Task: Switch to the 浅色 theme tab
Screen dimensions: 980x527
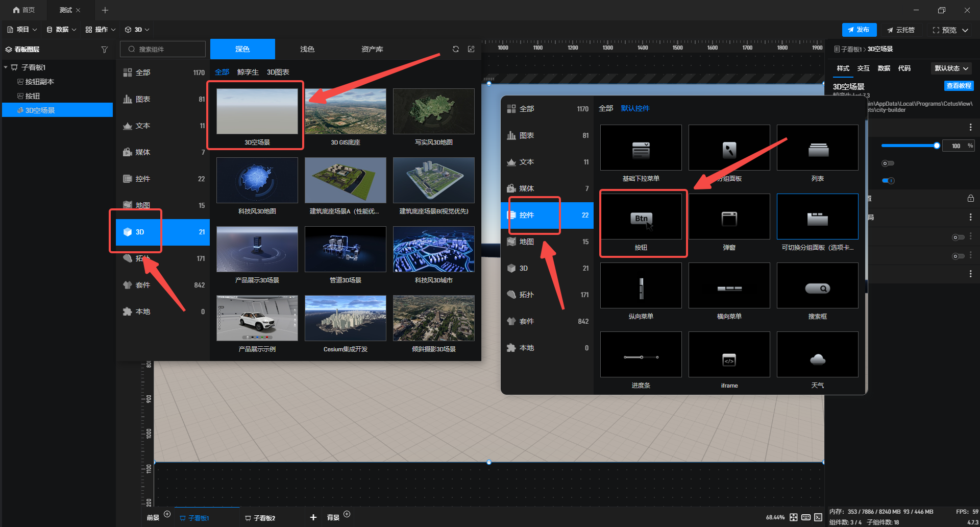Action: pos(307,49)
